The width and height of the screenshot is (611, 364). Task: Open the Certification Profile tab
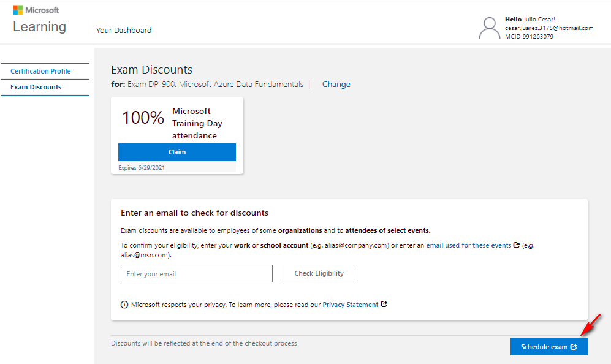[x=40, y=71]
